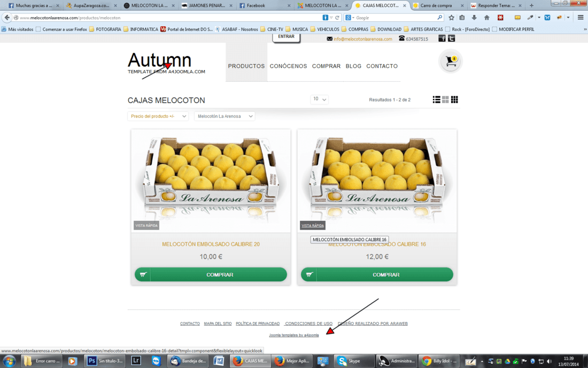Image resolution: width=588 pixels, height=368 pixels.
Task: Open Vista Rápida for Calibre 20
Action: [x=146, y=225]
